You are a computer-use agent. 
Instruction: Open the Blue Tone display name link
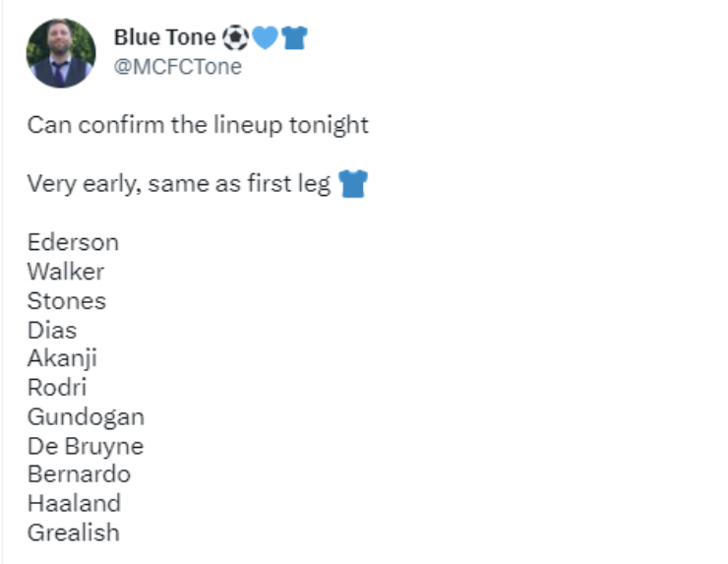pos(164,38)
